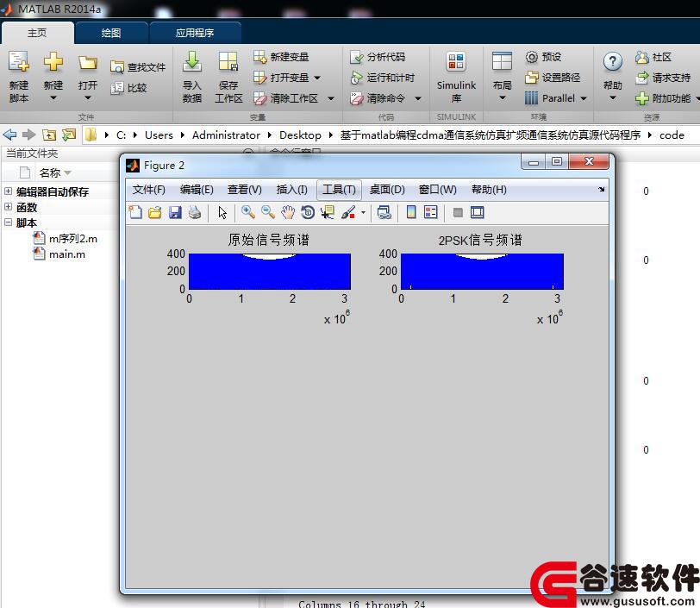
Task: Click the yellow plus New (新建) icon
Action: pyautogui.click(x=53, y=61)
